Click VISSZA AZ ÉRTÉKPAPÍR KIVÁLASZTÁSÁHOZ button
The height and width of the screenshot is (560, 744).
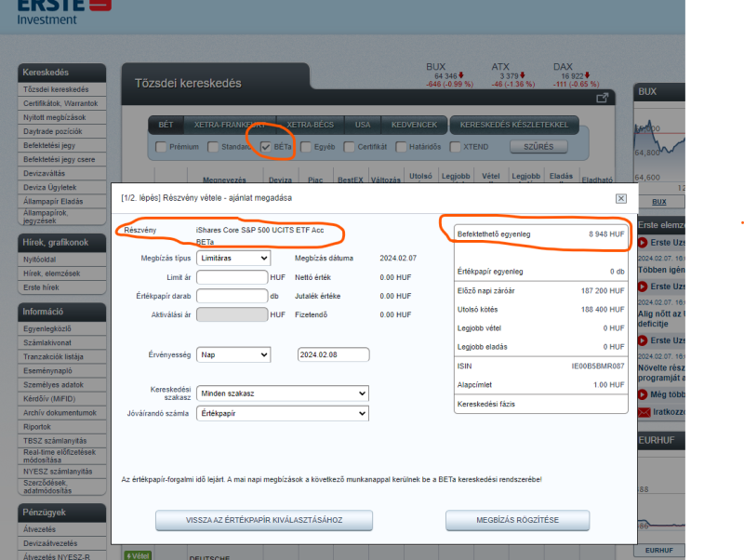click(264, 520)
